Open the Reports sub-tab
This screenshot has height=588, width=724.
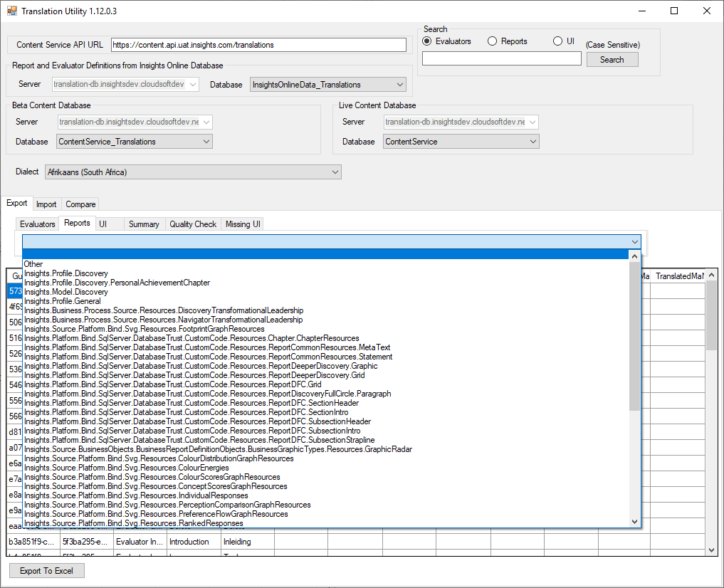point(77,223)
